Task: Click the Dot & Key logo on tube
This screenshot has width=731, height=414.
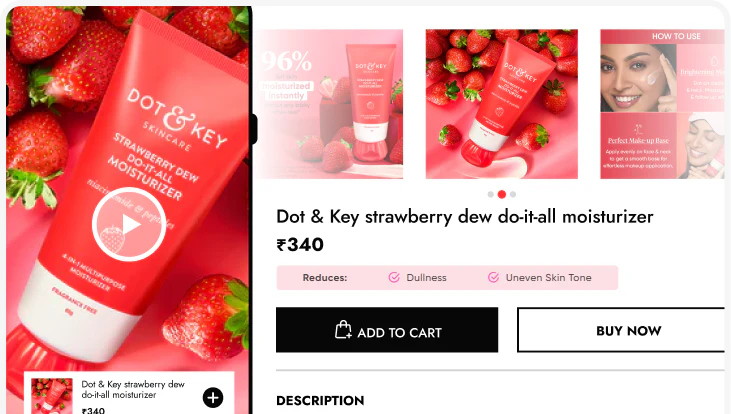Action: [x=177, y=119]
